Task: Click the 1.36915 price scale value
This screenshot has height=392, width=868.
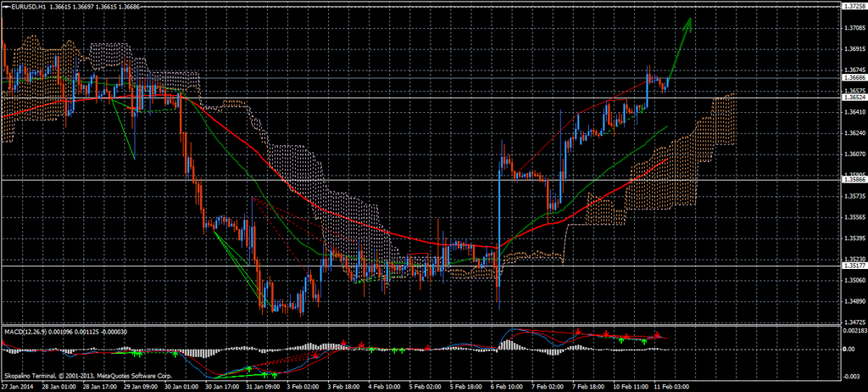Action: coord(854,49)
